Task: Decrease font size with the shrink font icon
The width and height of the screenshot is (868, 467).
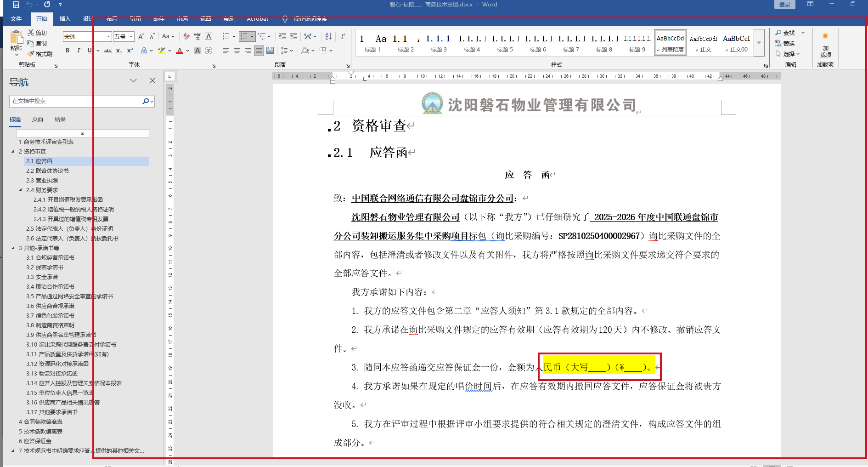Action: [152, 36]
